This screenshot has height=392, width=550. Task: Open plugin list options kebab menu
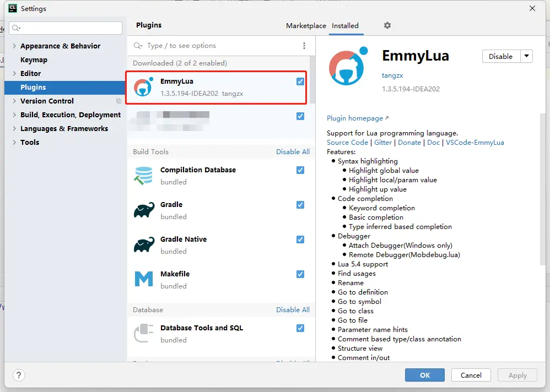point(304,46)
